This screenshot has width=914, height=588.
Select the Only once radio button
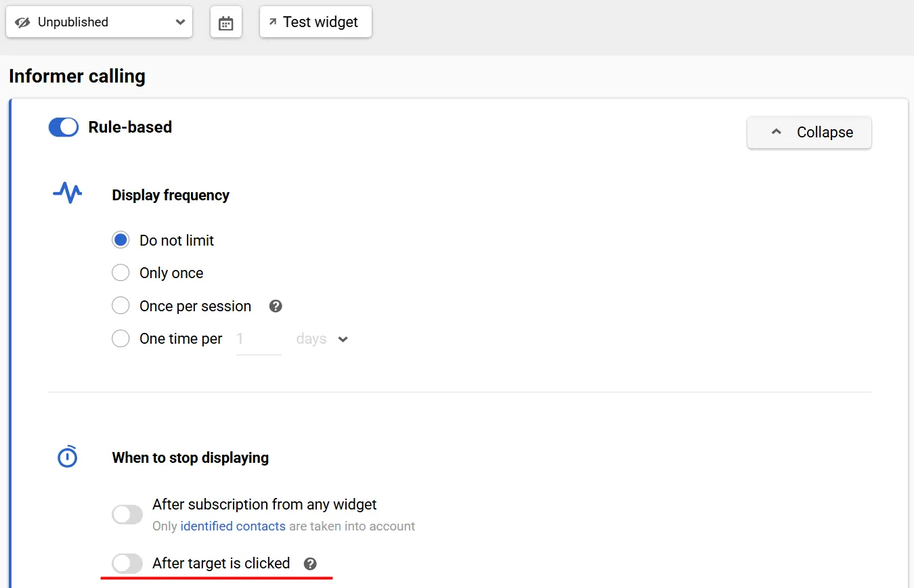[121, 273]
